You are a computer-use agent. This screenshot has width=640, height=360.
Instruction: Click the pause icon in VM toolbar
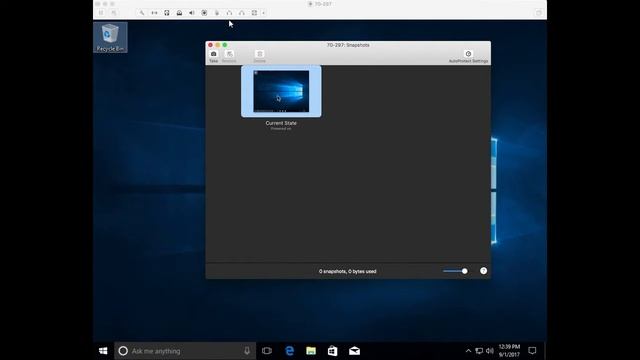102,13
